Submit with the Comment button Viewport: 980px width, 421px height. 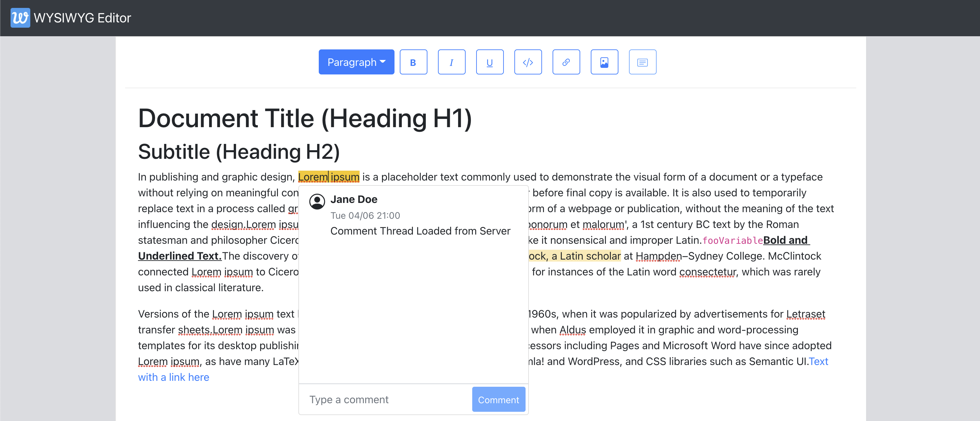[498, 399]
